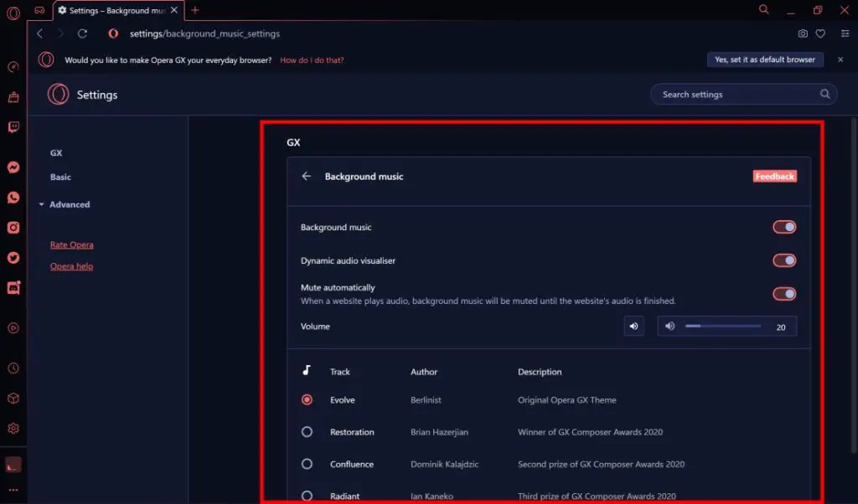Click the Track column header
Viewport: 858px width, 504px height.
(x=340, y=372)
